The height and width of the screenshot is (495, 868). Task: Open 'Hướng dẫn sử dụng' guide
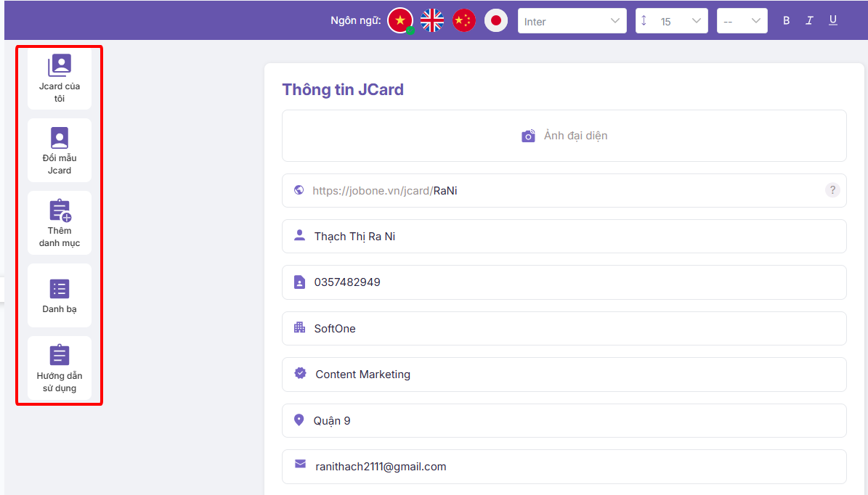pos(60,368)
